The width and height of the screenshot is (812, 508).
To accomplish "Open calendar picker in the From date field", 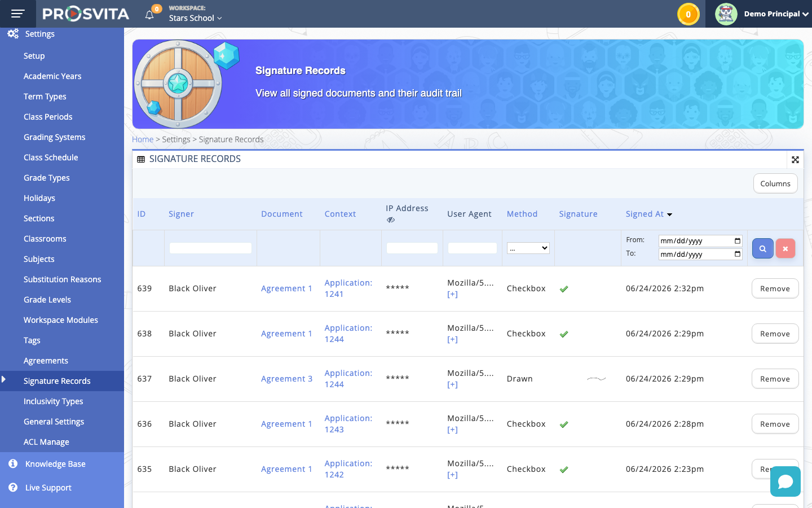I will pyautogui.click(x=738, y=241).
